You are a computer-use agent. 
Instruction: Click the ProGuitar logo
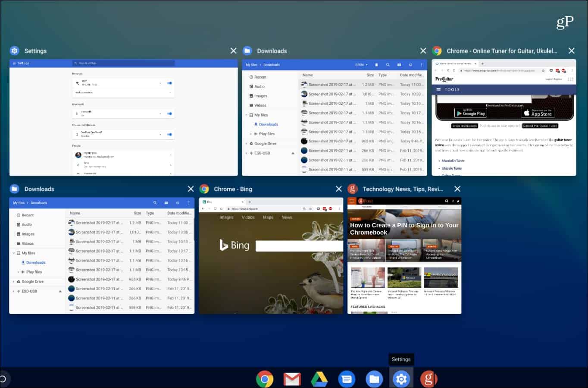click(444, 79)
